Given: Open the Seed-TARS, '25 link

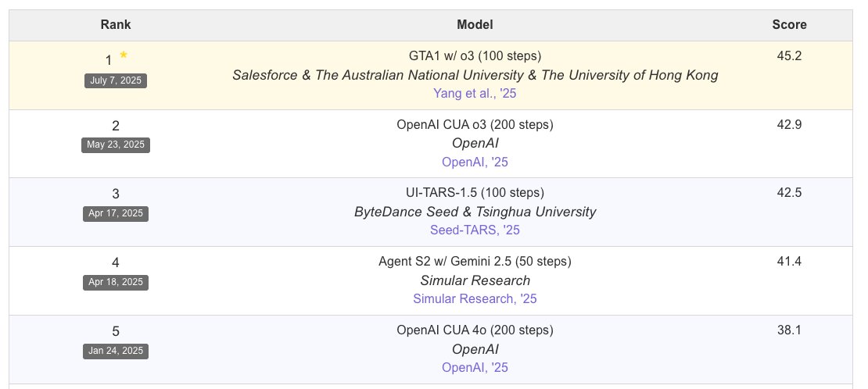Looking at the screenshot, I should click(x=475, y=230).
